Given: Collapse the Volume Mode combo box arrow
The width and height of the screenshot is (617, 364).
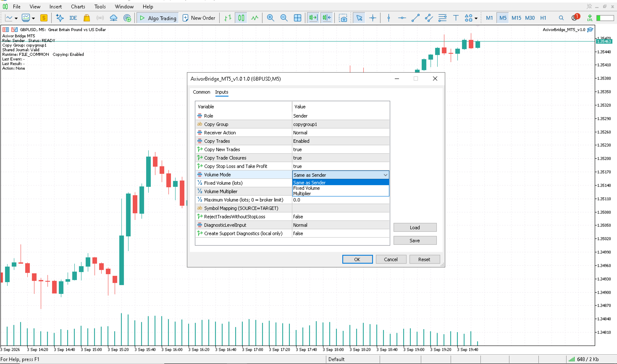Looking at the screenshot, I should click(x=385, y=175).
